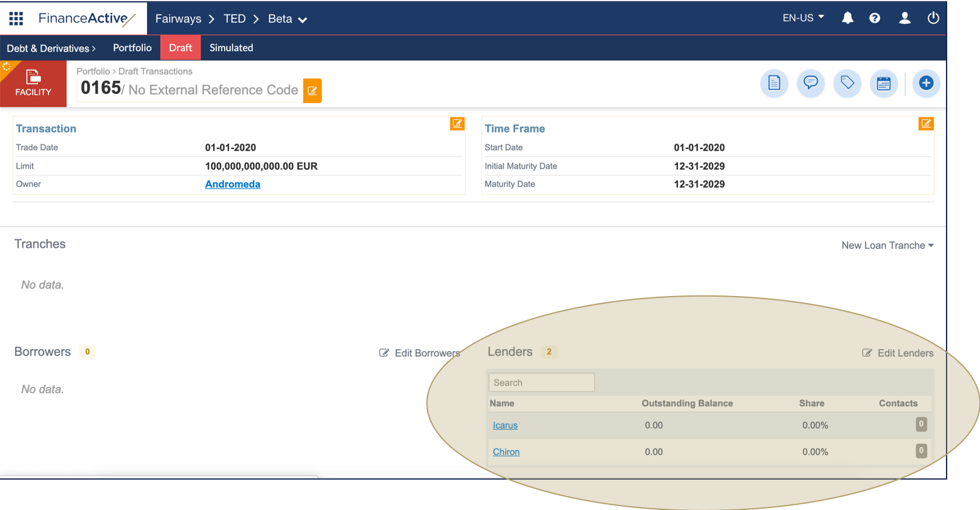Switch to the Simulated tab
980x510 pixels.
tap(231, 48)
